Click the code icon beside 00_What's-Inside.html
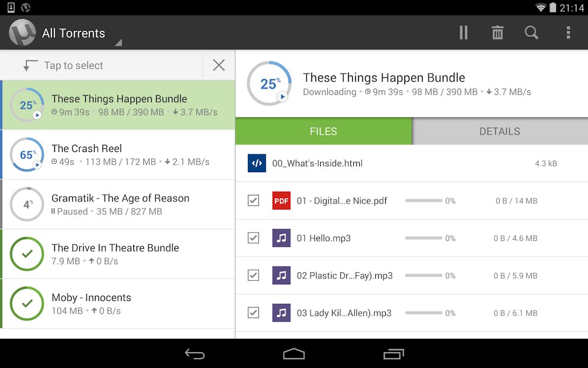Viewport: 588px width, 368px height. pos(257,163)
